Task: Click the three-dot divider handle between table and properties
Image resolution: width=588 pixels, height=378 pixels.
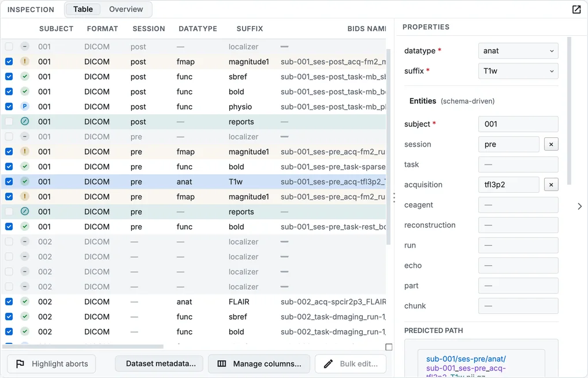Action: 394,198
